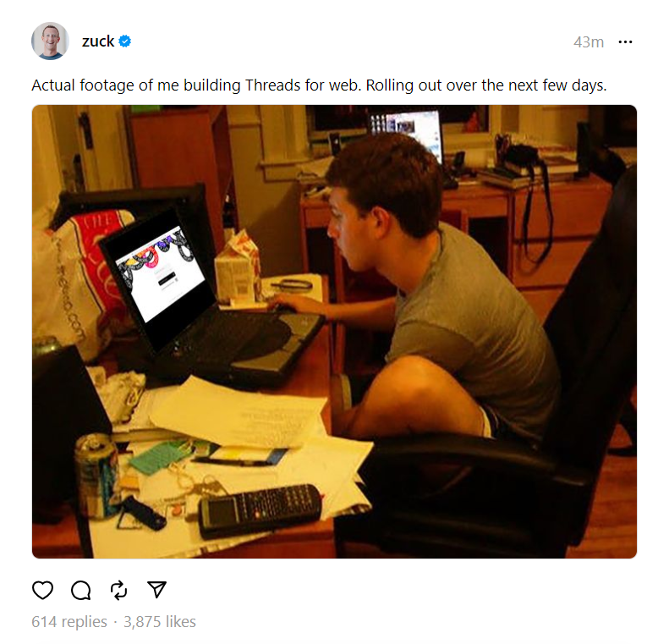The image size is (669, 644).
Task: Open the reply speech bubble icon
Action: [80, 590]
